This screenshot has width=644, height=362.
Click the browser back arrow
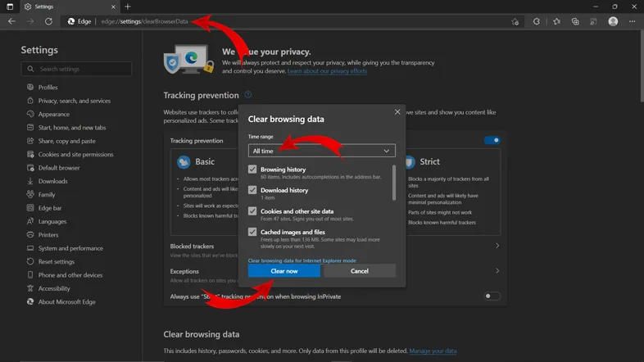(11, 21)
